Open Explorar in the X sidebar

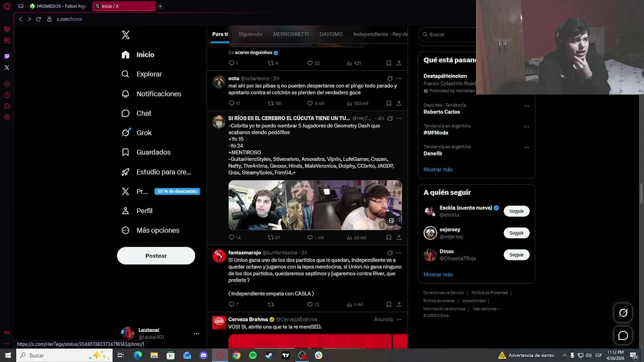pos(142,74)
